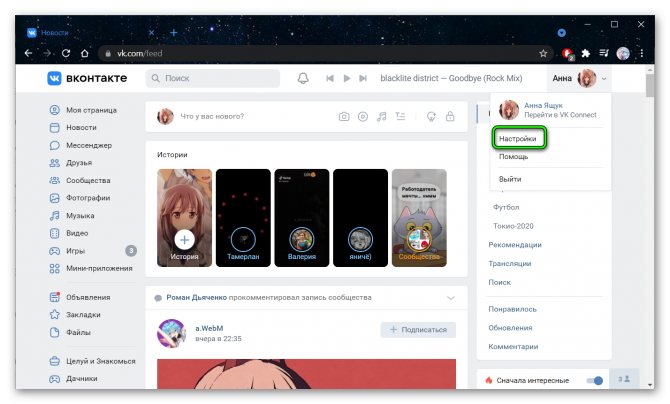Open a.WebM community link
670x404 pixels.
pyautogui.click(x=209, y=328)
